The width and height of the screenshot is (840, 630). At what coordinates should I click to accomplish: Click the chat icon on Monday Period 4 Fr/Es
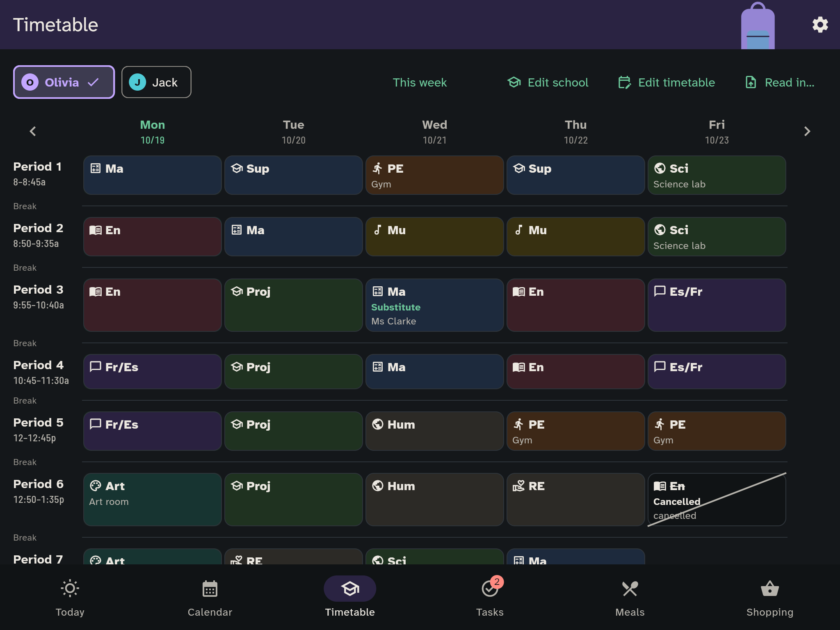click(x=96, y=366)
